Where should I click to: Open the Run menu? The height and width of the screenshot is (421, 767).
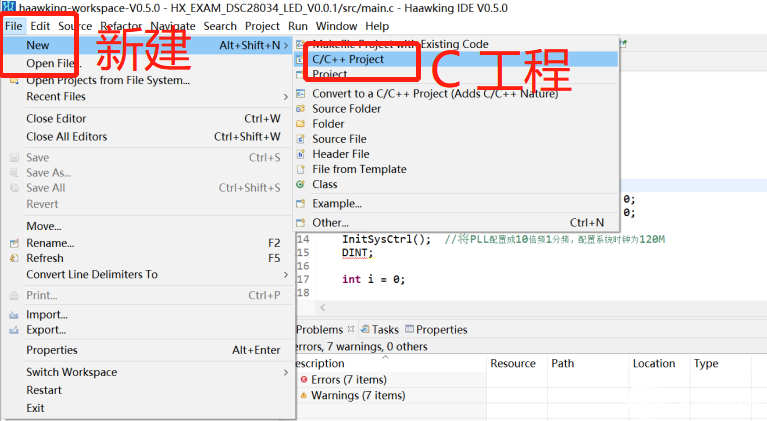[297, 26]
